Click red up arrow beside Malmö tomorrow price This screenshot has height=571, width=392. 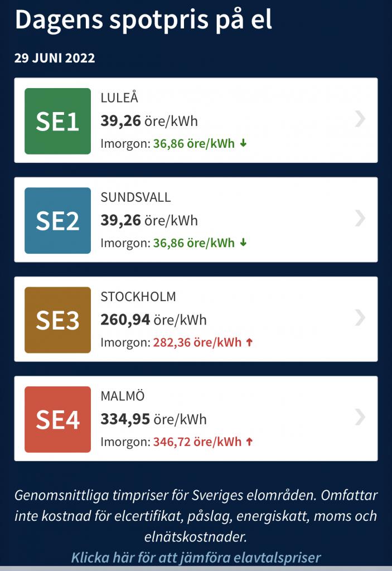coord(249,442)
